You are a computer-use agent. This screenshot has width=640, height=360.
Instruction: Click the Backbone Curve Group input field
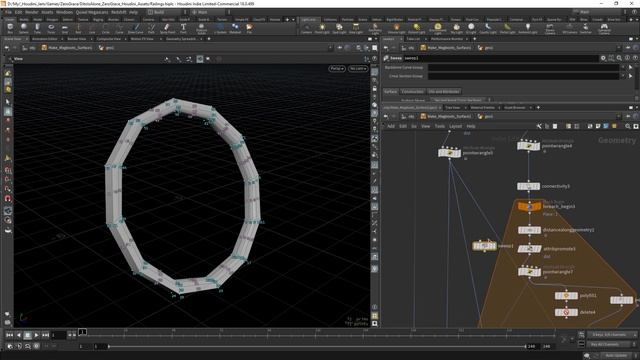point(523,67)
